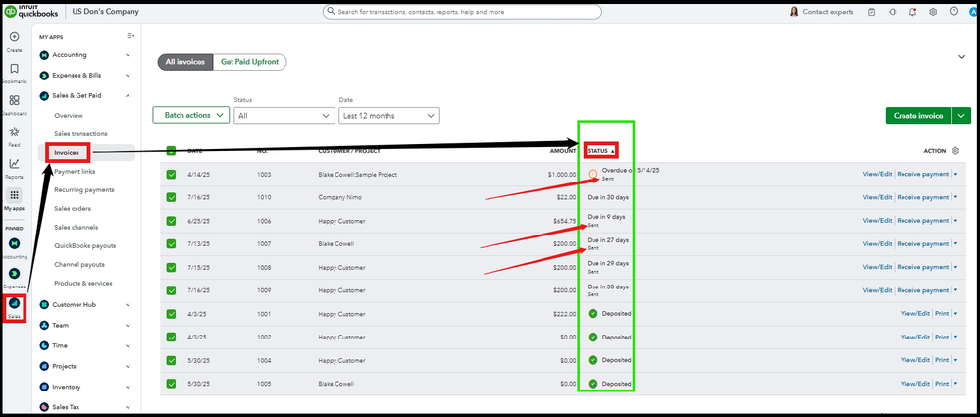Open My apps grid icon
This screenshot has width=980, height=417.
coord(15,195)
